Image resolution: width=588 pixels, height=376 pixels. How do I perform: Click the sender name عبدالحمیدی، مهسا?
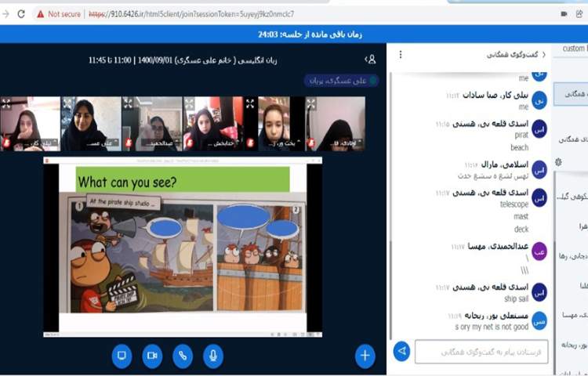(498, 246)
